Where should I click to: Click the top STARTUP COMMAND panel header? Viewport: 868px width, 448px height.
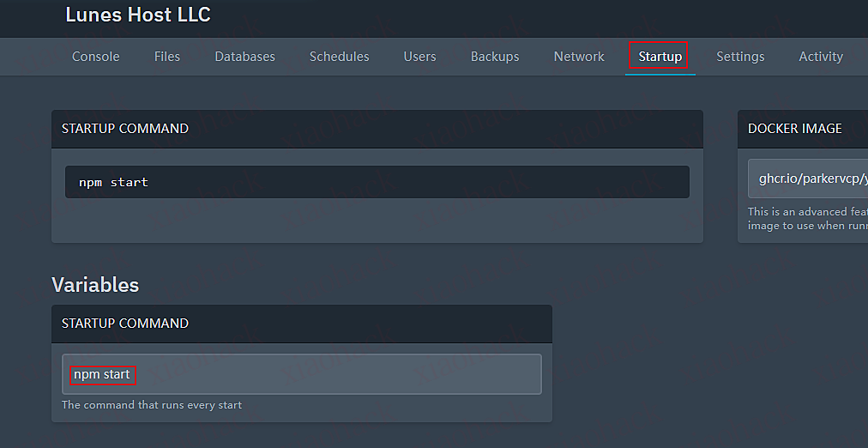[x=125, y=129]
